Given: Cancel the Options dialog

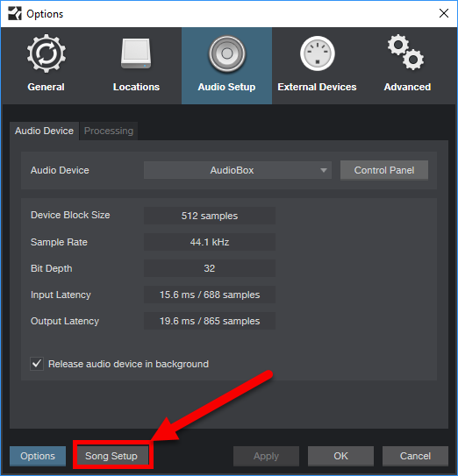Looking at the screenshot, I should (x=415, y=456).
